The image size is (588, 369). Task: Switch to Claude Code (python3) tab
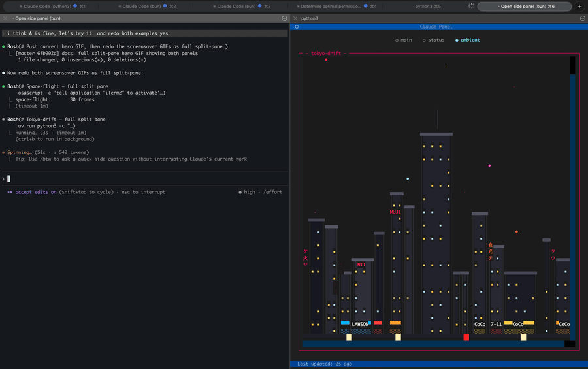[52, 6]
